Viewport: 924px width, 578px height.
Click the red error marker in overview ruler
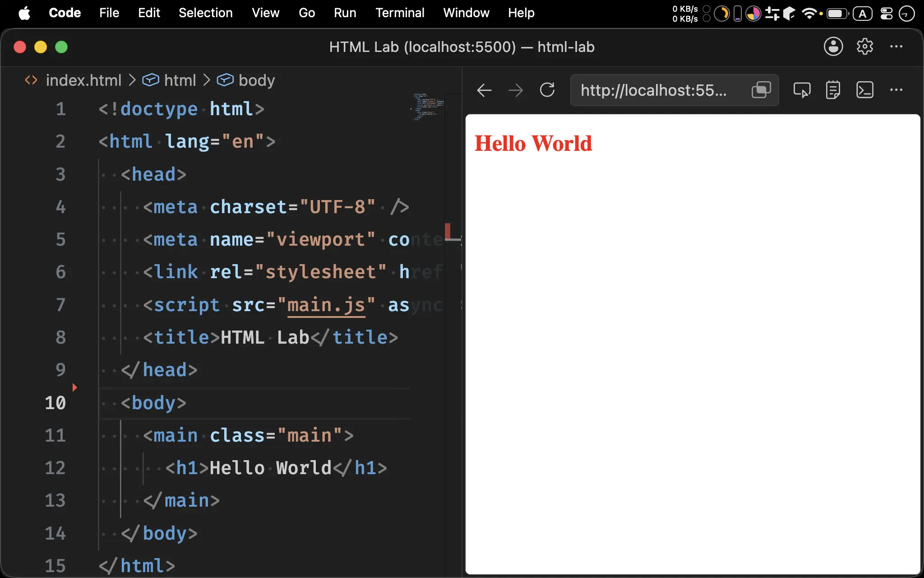(448, 231)
